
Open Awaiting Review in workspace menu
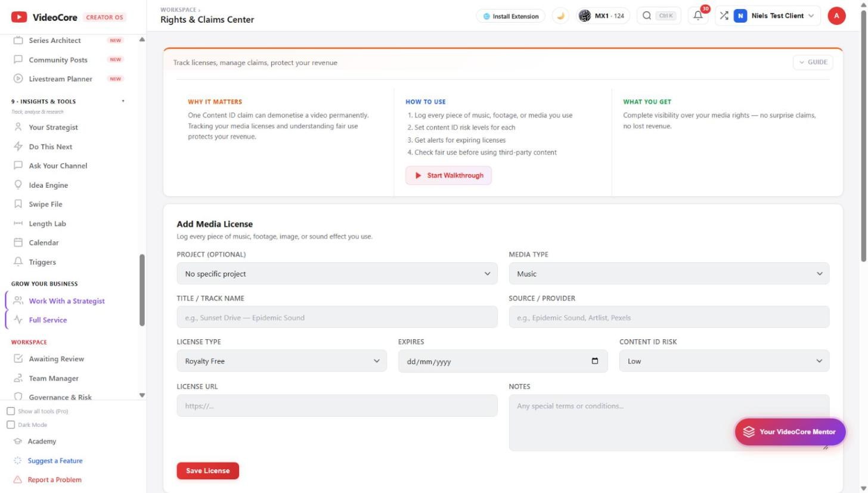[x=57, y=359]
